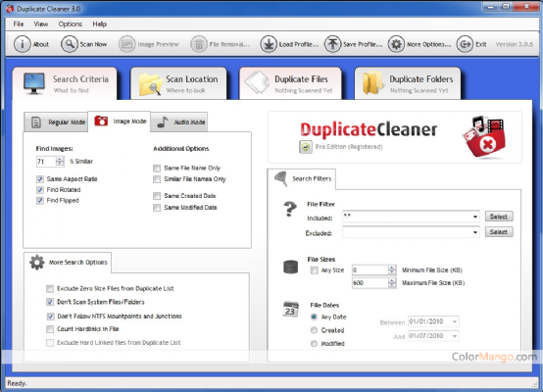Click the Duplicate Cleaner title bar app icon
This screenshot has height=392, width=543.
pos(10,8)
